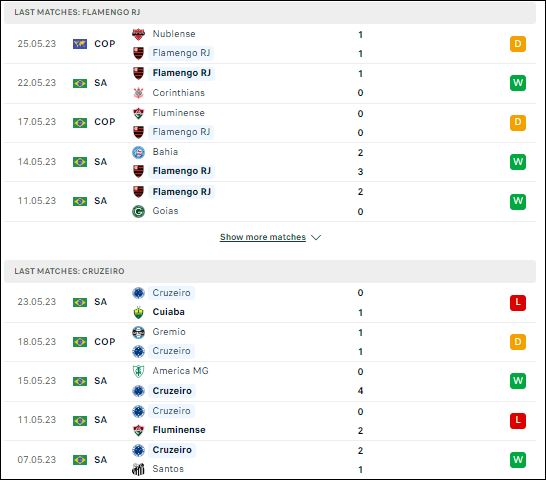The height and width of the screenshot is (480, 546).
Task: Click the W badge for America MG match
Action: pyautogui.click(x=517, y=381)
